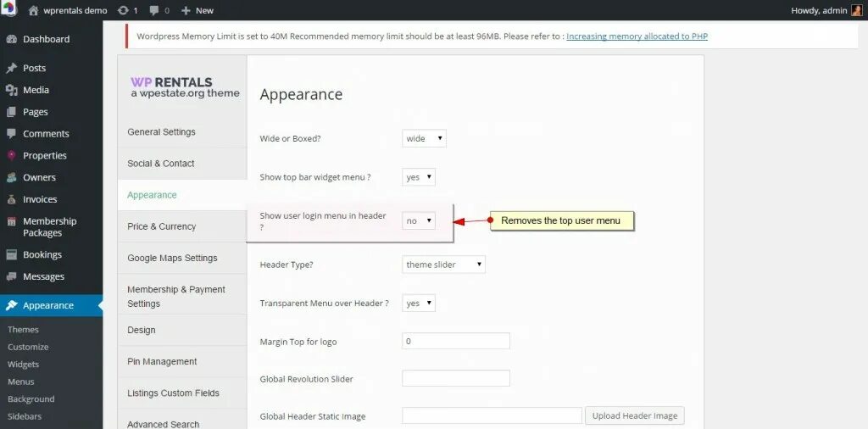The height and width of the screenshot is (429, 868).
Task: Click the Global Revolution Slider field
Action: point(455,379)
